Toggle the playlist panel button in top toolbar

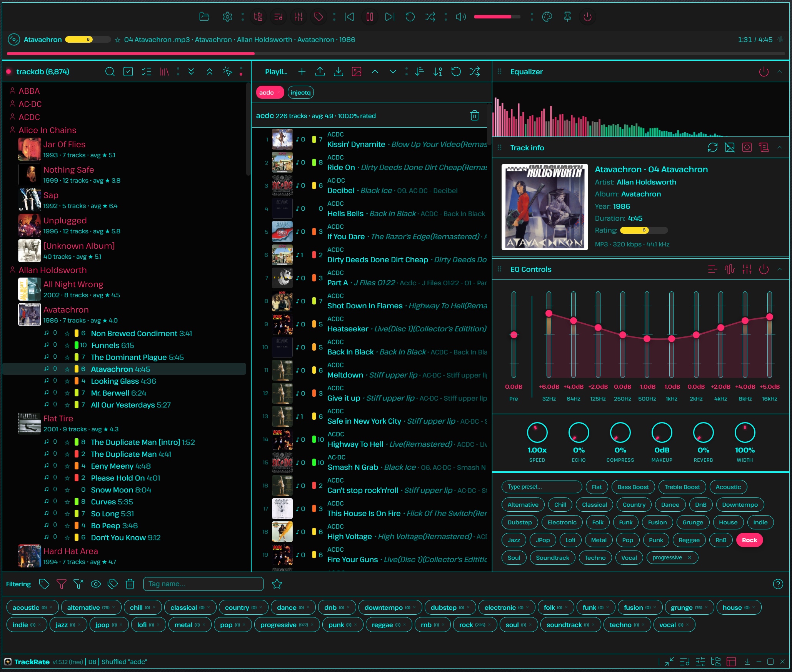[x=278, y=17]
